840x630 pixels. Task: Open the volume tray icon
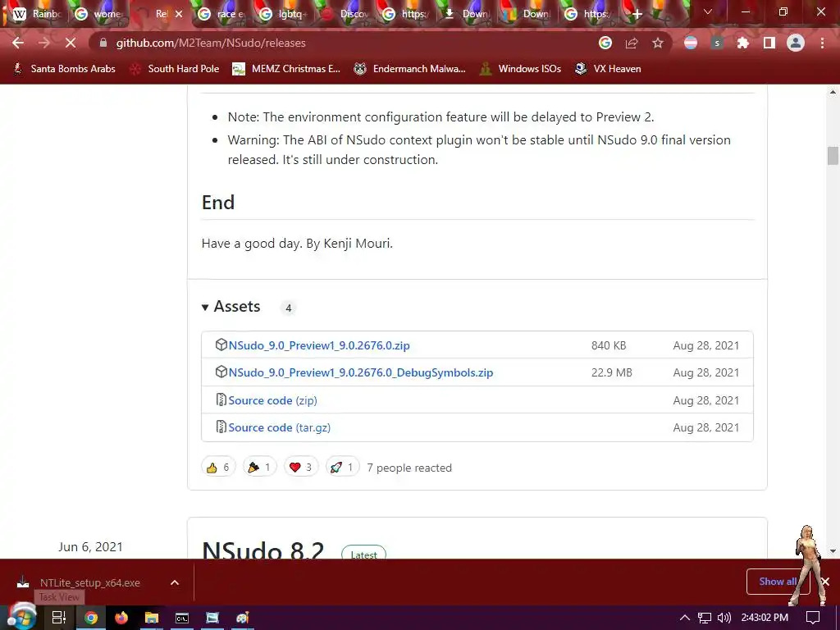pyautogui.click(x=724, y=618)
